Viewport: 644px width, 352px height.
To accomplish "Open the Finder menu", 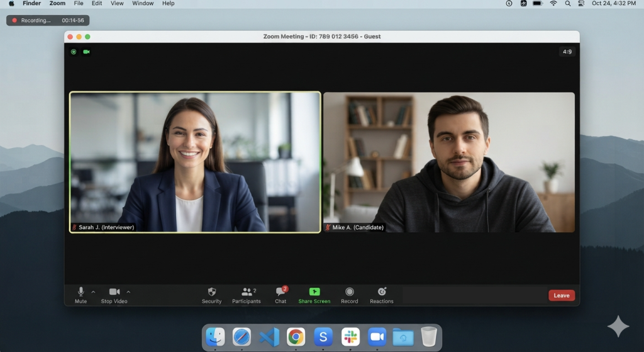I will (x=31, y=3).
